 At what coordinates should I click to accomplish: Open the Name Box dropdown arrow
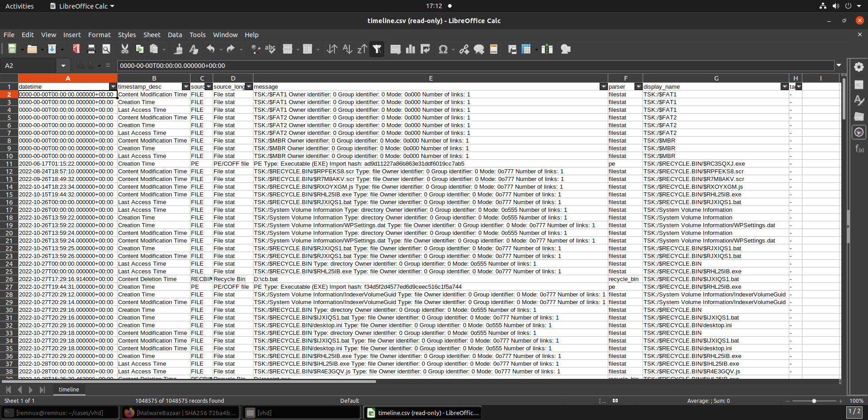coord(63,66)
